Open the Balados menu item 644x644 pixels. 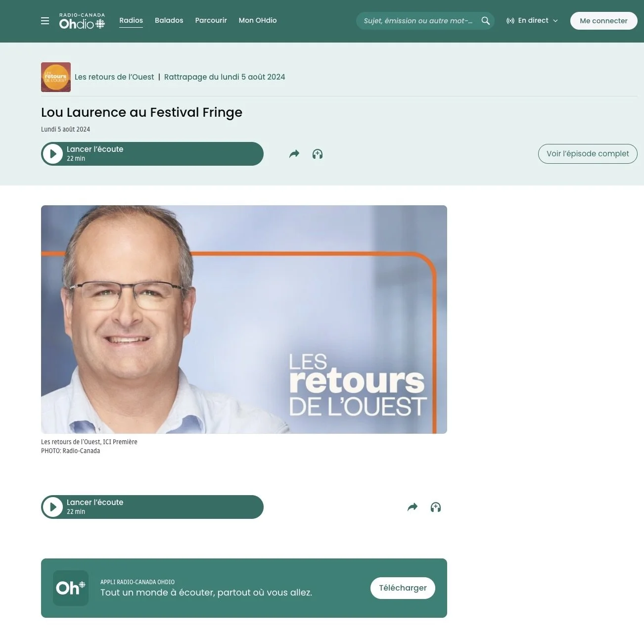point(169,21)
